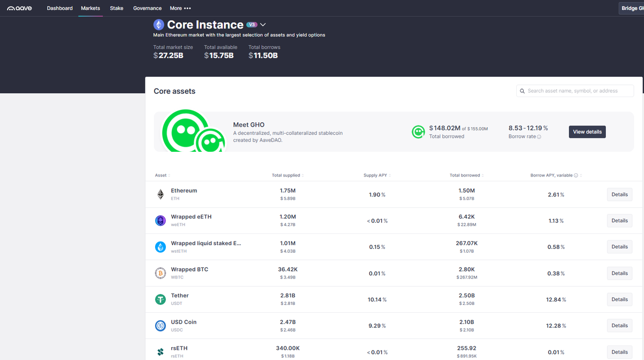Go to the Stake tab
Screen dimensions: 644x360
coord(116,8)
